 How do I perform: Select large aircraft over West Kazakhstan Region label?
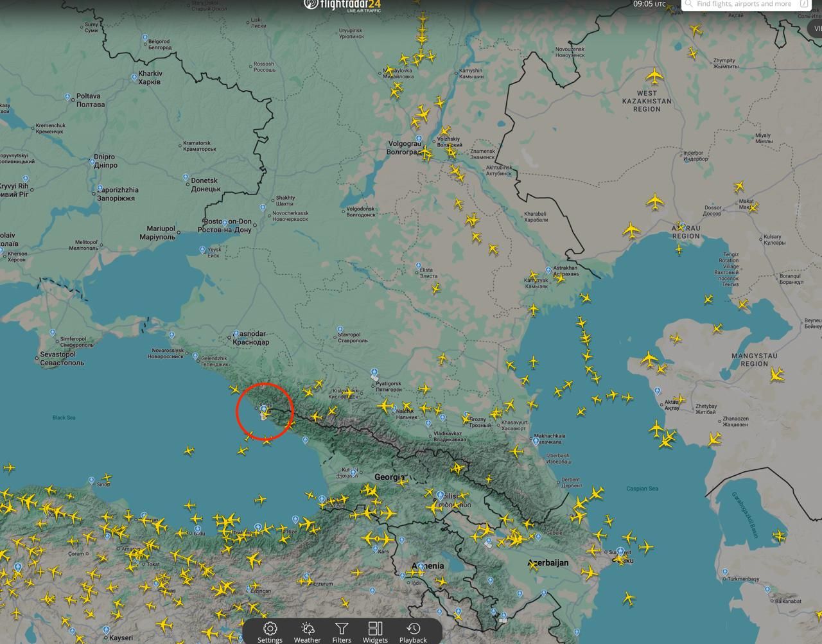654,76
